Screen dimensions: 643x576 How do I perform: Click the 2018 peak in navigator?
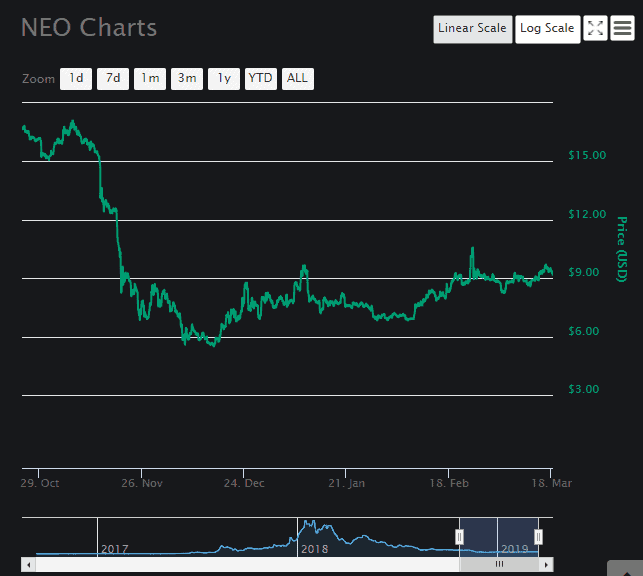308,523
